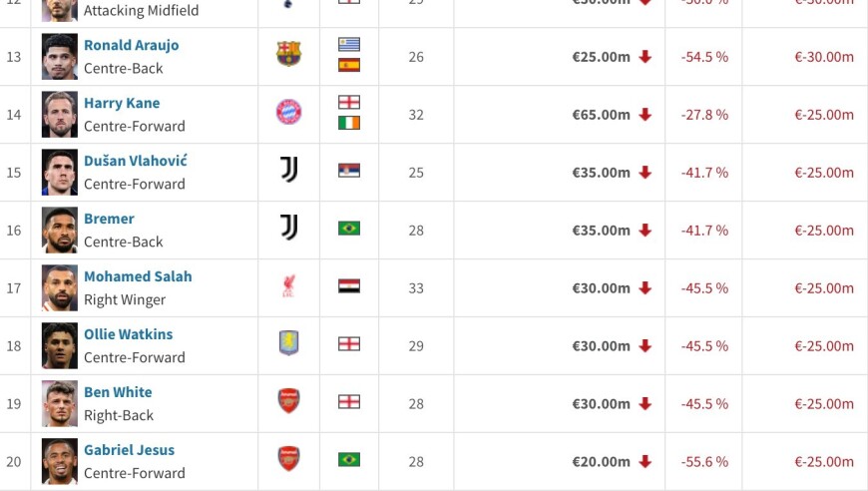The image size is (868, 491).
Task: Go to Mohamed Salah's player page
Action: click(138, 276)
